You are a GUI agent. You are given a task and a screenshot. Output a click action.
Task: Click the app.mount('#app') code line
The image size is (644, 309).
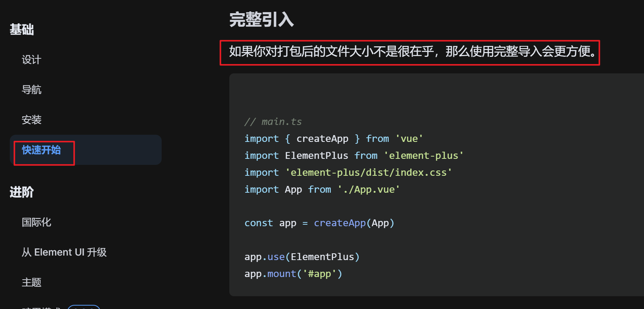(x=293, y=273)
